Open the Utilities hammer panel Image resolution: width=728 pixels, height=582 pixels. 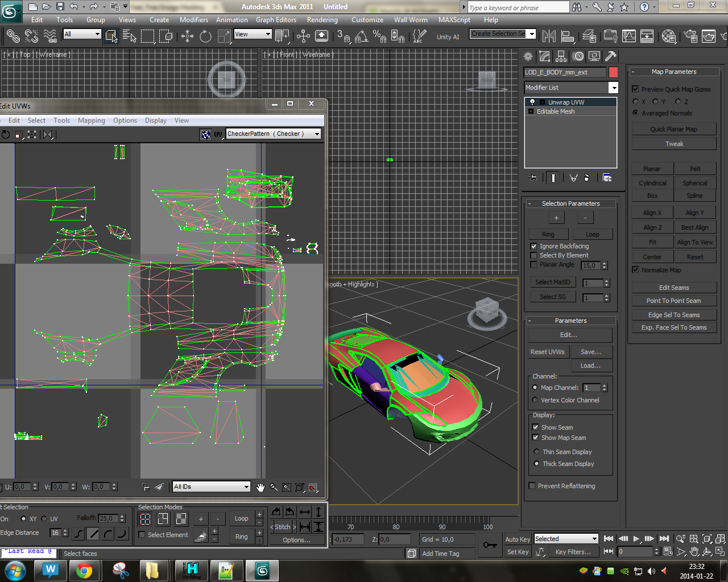tap(610, 56)
